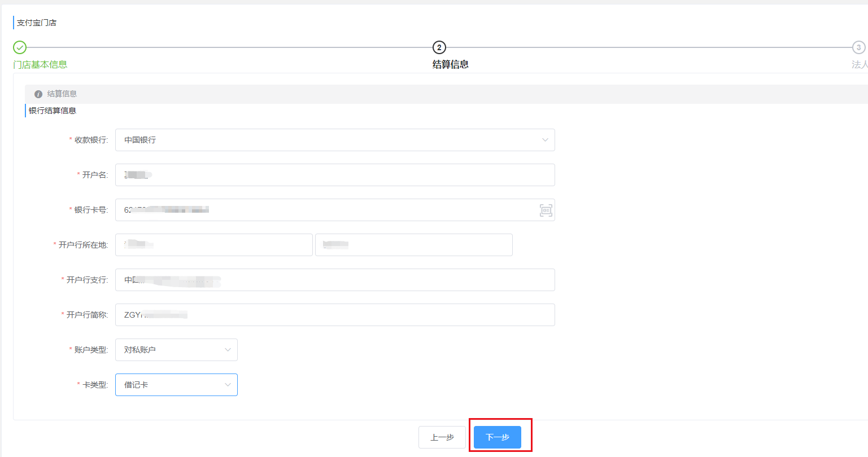Open the 收款银行 dropdown showing 中国银行

coord(335,140)
